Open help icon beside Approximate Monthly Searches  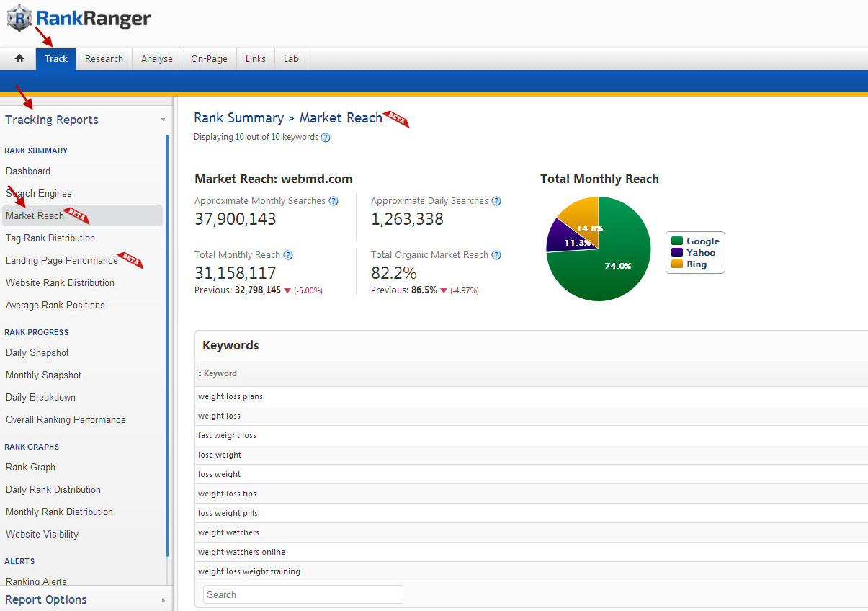tap(334, 201)
